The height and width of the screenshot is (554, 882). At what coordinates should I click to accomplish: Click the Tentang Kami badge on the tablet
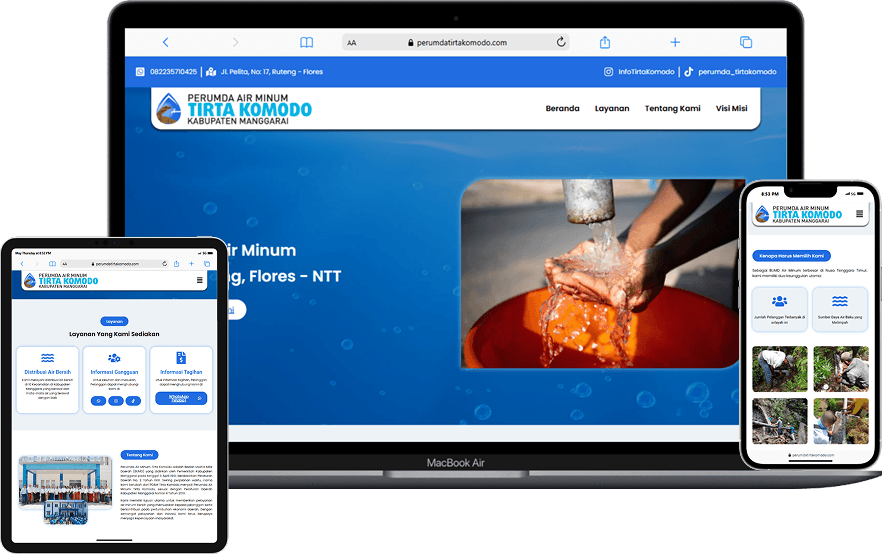pyautogui.click(x=140, y=454)
